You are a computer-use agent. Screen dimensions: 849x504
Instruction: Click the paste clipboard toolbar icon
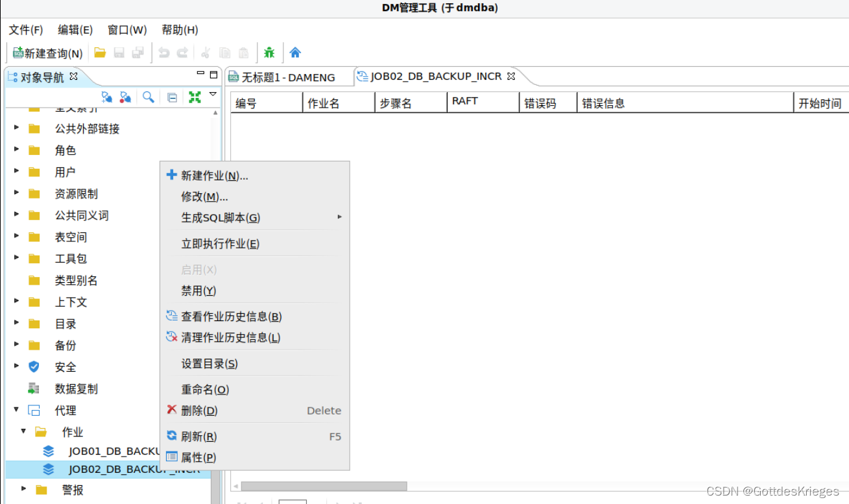tap(243, 53)
